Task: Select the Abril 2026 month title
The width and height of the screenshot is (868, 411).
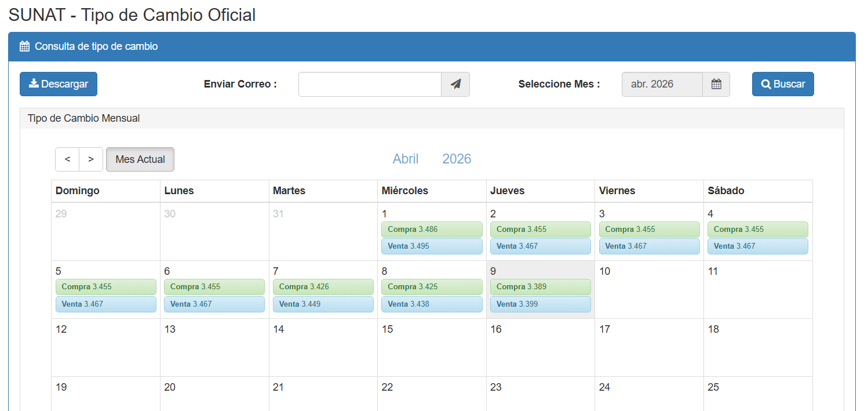Action: coord(431,158)
